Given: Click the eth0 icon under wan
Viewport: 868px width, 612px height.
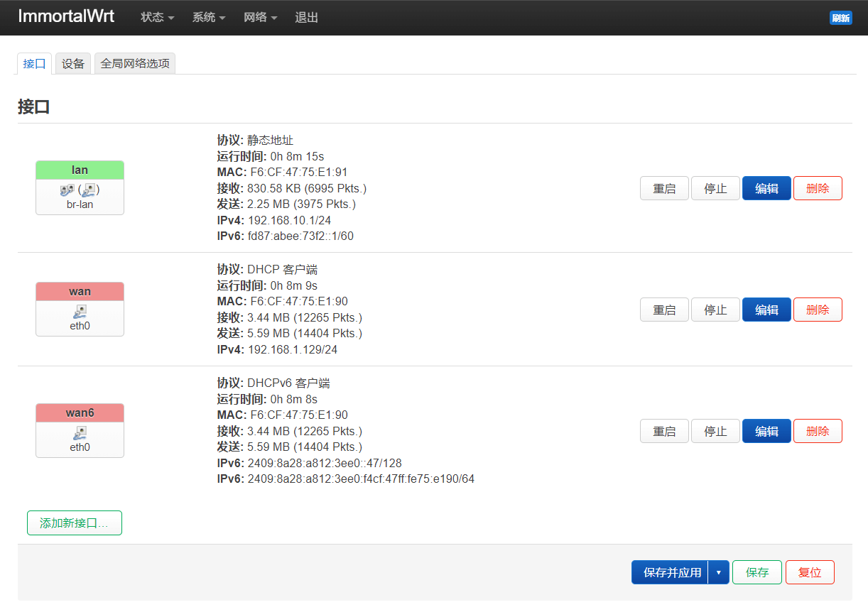Looking at the screenshot, I should pyautogui.click(x=80, y=312).
